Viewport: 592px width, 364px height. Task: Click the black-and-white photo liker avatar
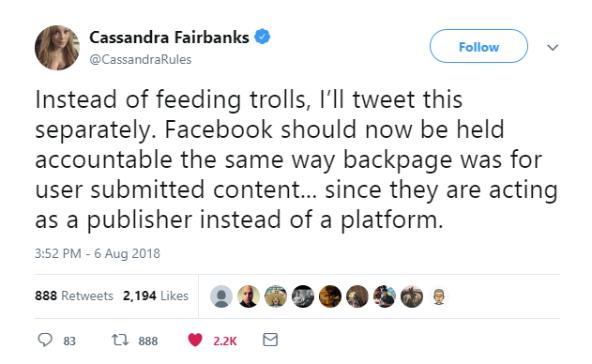click(x=303, y=296)
